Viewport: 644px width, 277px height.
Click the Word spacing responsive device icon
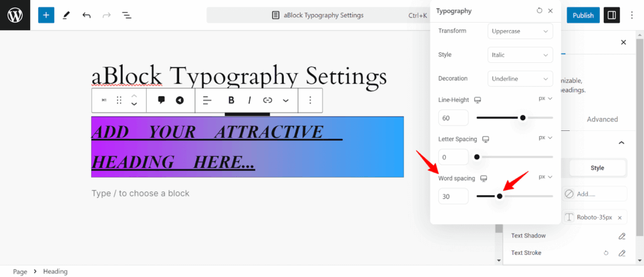484,178
